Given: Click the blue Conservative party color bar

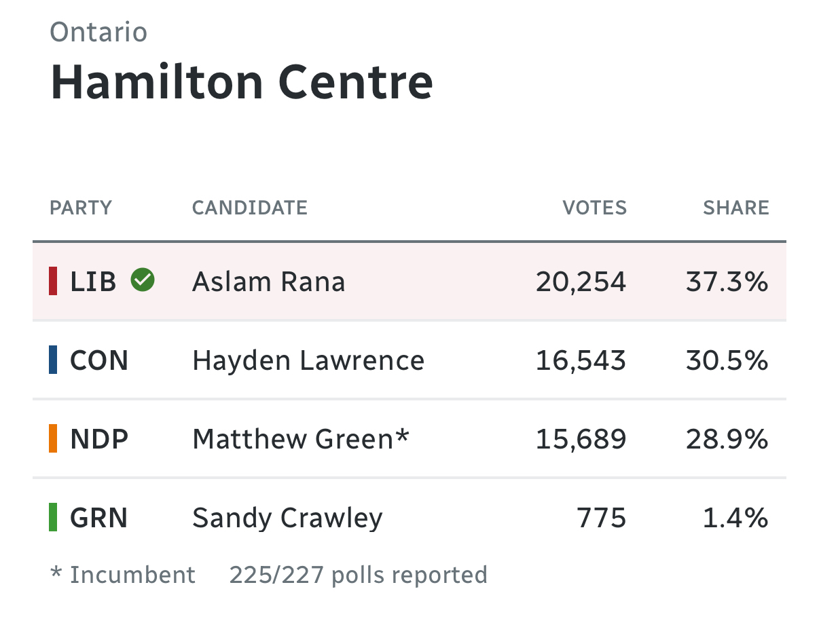Looking at the screenshot, I should click(x=53, y=360).
